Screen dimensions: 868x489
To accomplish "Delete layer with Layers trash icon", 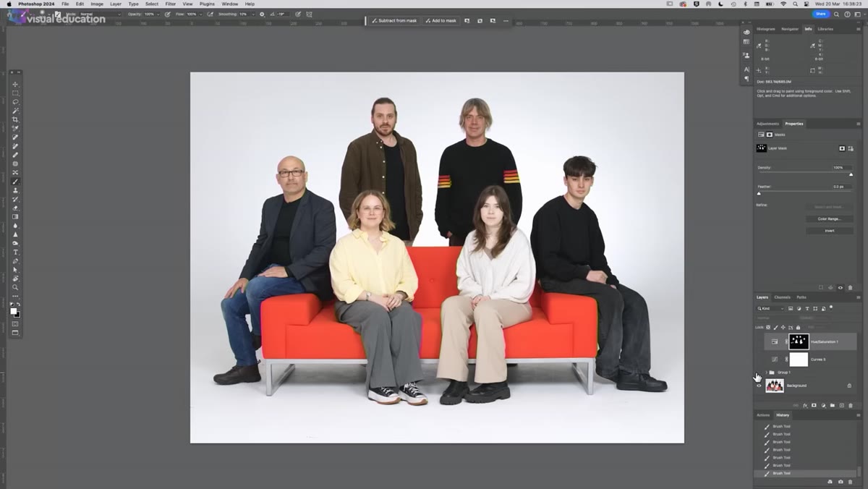I will coord(851,406).
